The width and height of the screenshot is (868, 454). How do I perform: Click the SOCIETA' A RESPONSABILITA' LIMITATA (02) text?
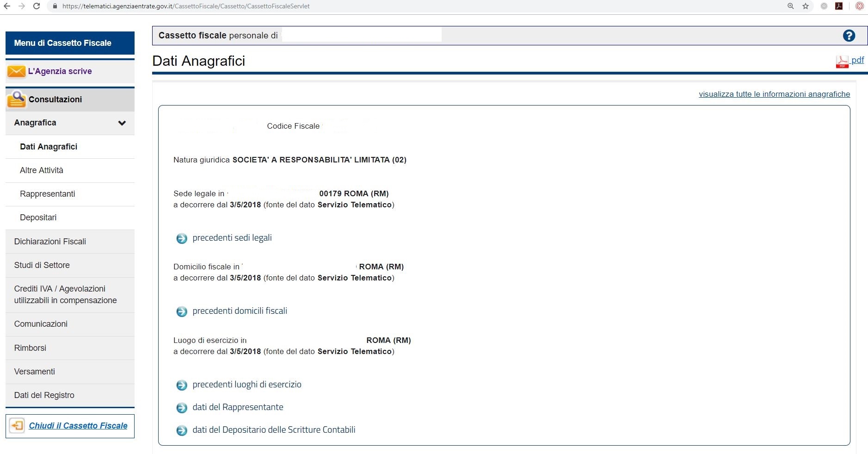tap(320, 160)
